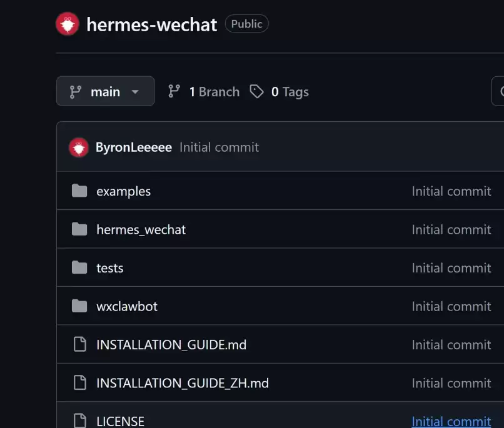
Task: Click the file icon for INSTALLATION_GUIDE_ZH.md
Action: tap(79, 382)
